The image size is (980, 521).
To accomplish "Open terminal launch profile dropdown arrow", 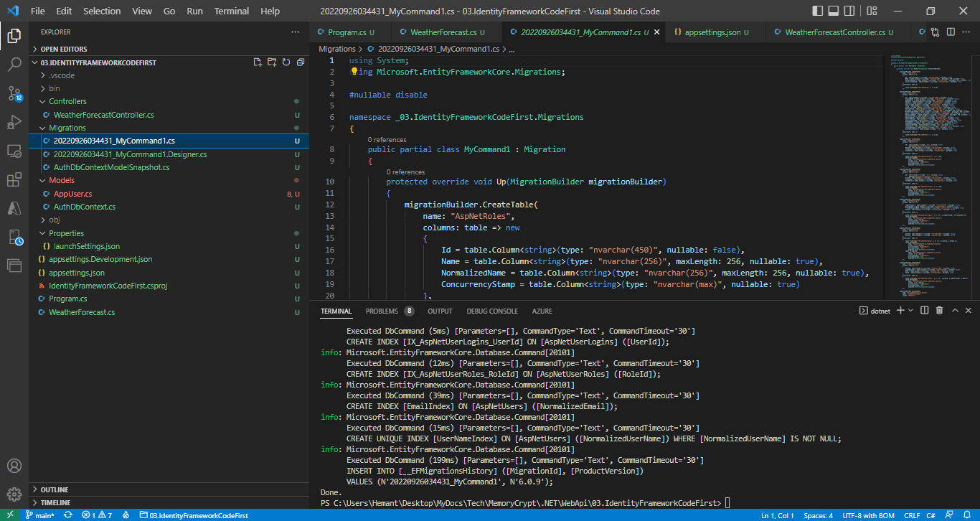I will [x=910, y=311].
